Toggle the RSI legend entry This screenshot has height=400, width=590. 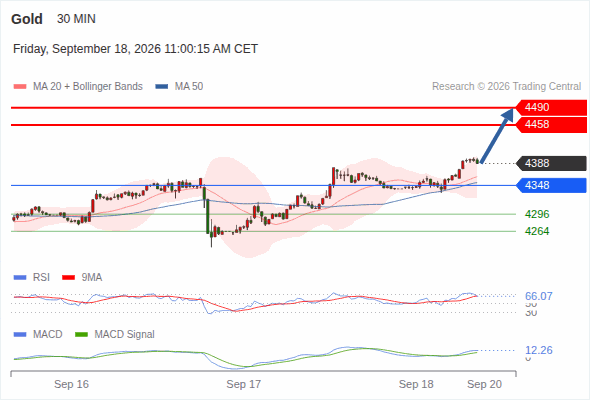[32, 277]
